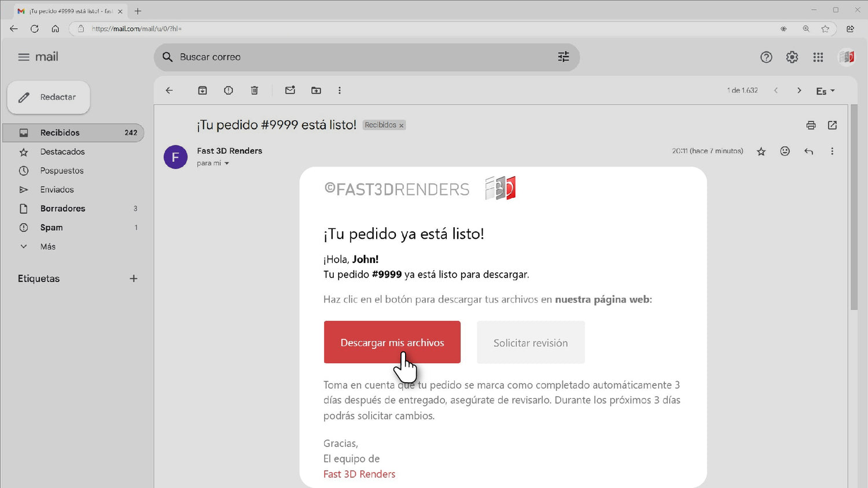Go to the Borradores folder
This screenshot has height=488, width=868.
coord(62,208)
